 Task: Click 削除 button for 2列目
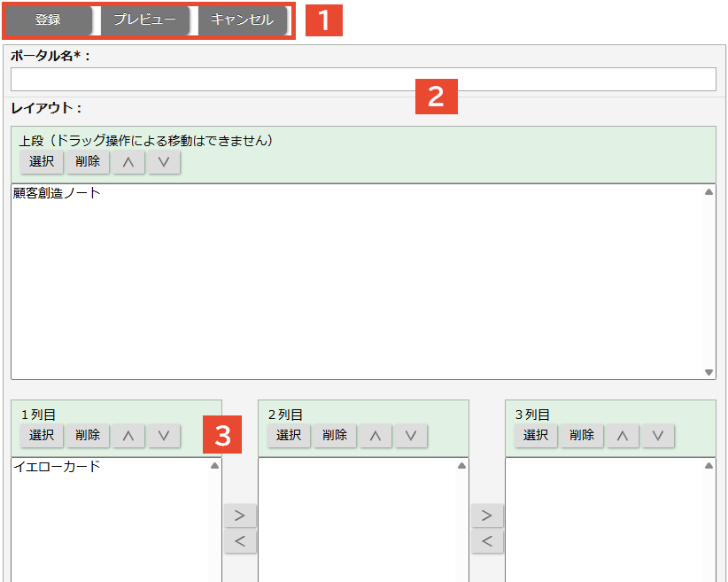335,436
